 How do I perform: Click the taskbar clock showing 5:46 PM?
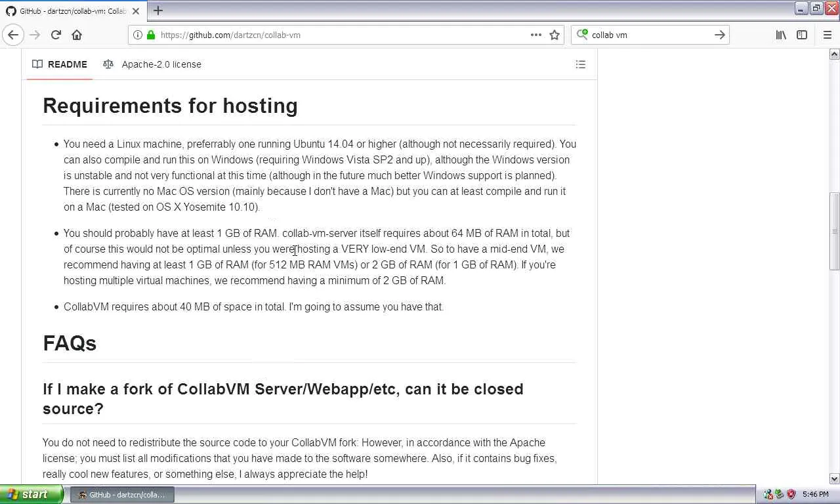[x=815, y=494]
